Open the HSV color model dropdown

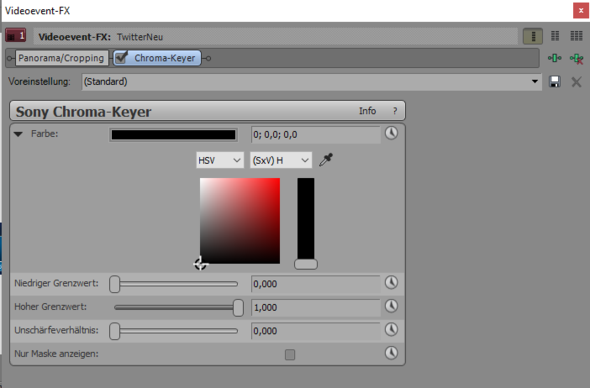(220, 160)
